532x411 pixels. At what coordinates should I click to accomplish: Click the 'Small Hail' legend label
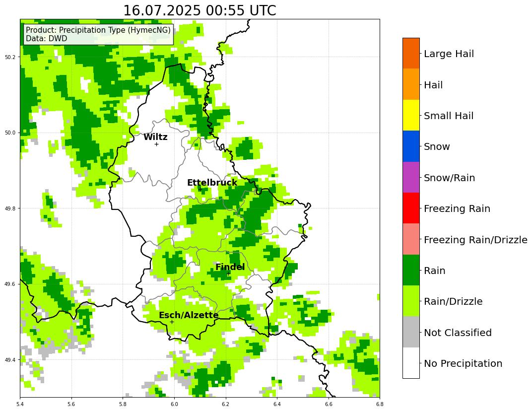pyautogui.click(x=449, y=116)
